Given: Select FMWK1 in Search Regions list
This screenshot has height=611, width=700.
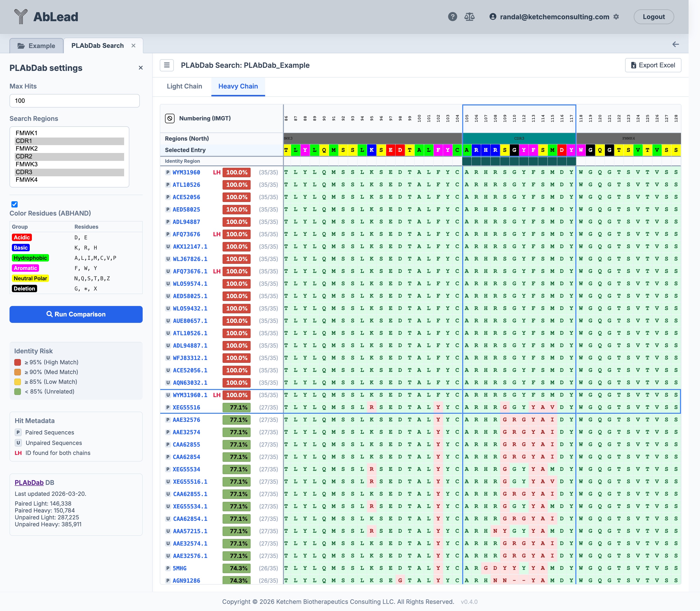Looking at the screenshot, I should point(26,133).
